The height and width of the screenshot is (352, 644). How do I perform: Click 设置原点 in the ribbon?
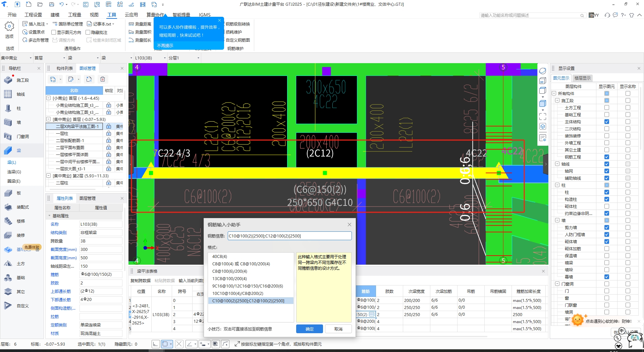point(34,32)
